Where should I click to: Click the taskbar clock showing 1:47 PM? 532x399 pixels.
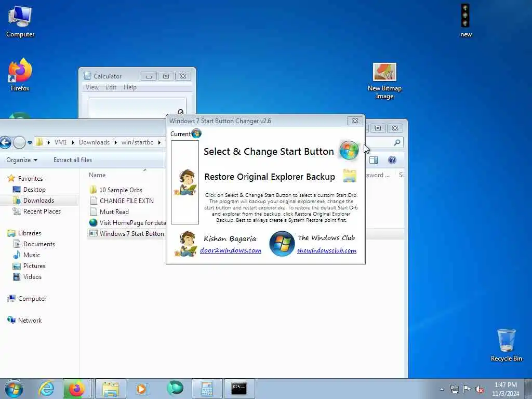(506, 389)
